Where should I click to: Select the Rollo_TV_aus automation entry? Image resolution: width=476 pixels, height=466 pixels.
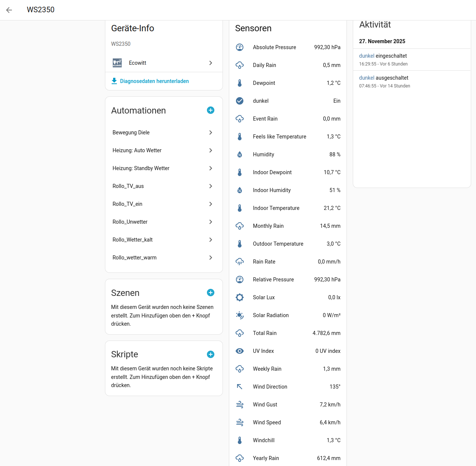point(128,186)
